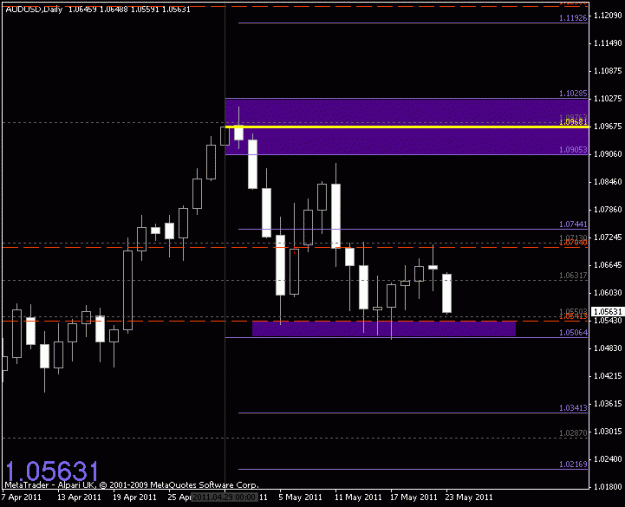Viewport: 625px width, 507px height.
Task: Click the 19 Apr 2011 date label
Action: (135, 497)
